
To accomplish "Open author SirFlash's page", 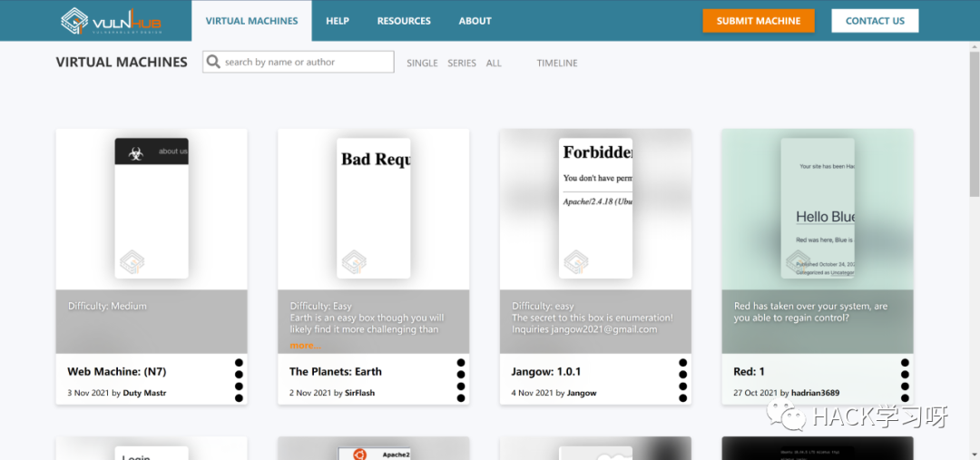I will pos(359,393).
